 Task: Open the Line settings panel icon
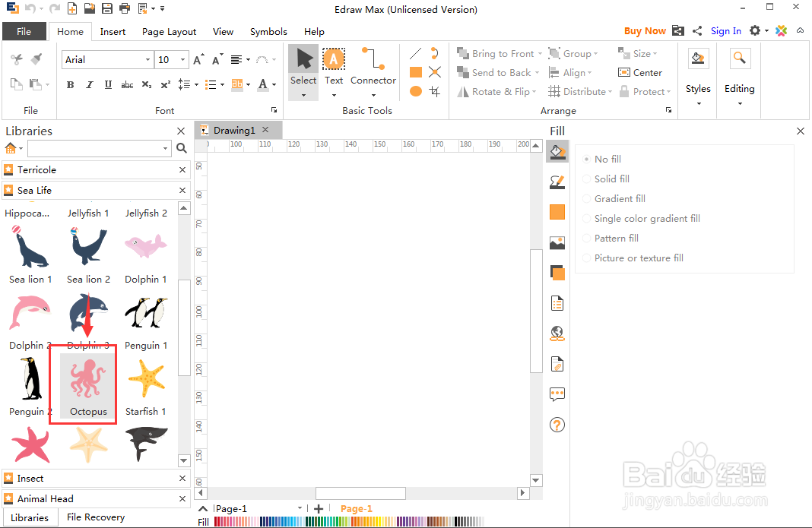pos(557,182)
